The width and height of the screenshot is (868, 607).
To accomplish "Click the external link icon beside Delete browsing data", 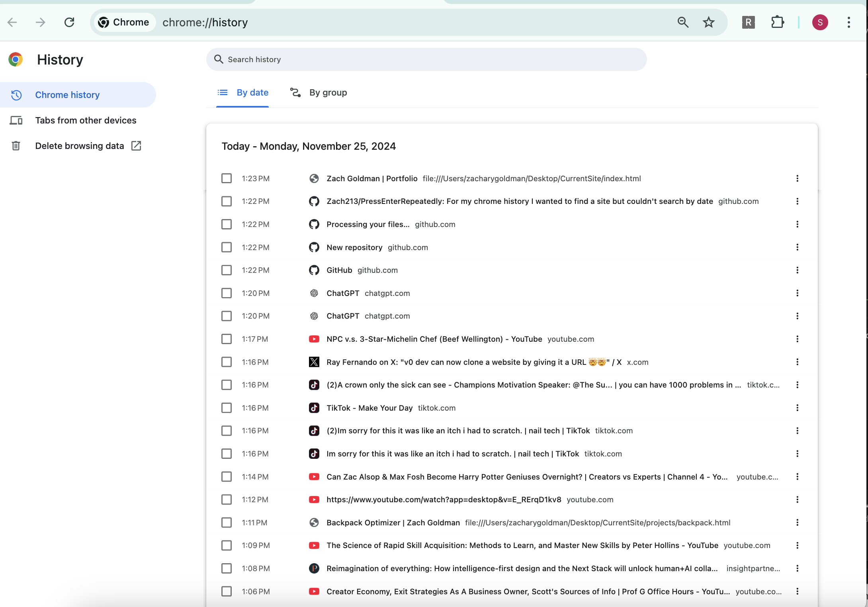I will 136,146.
